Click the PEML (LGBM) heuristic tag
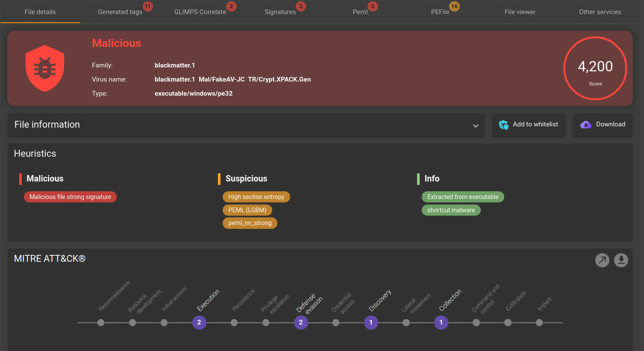644x351 pixels. pyautogui.click(x=247, y=210)
